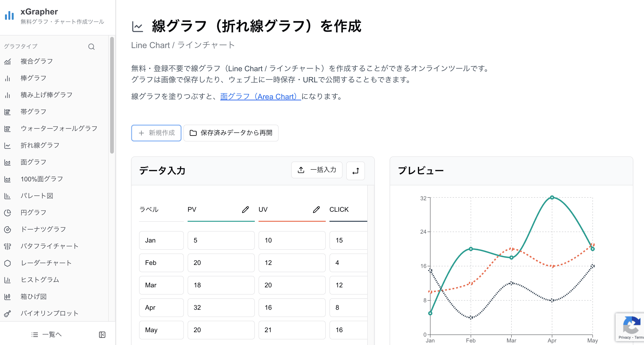This screenshot has height=345, width=644.
Task: Click the Jan PV value input field
Action: (x=221, y=240)
